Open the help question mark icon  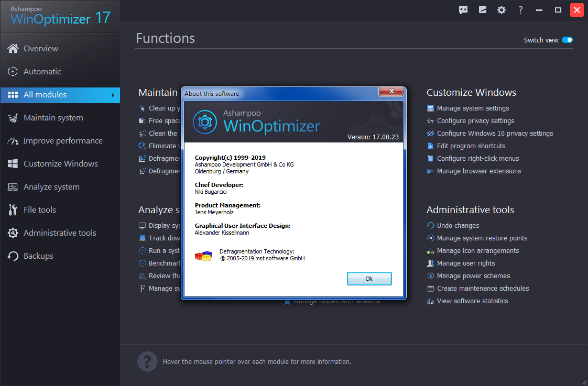pos(520,10)
